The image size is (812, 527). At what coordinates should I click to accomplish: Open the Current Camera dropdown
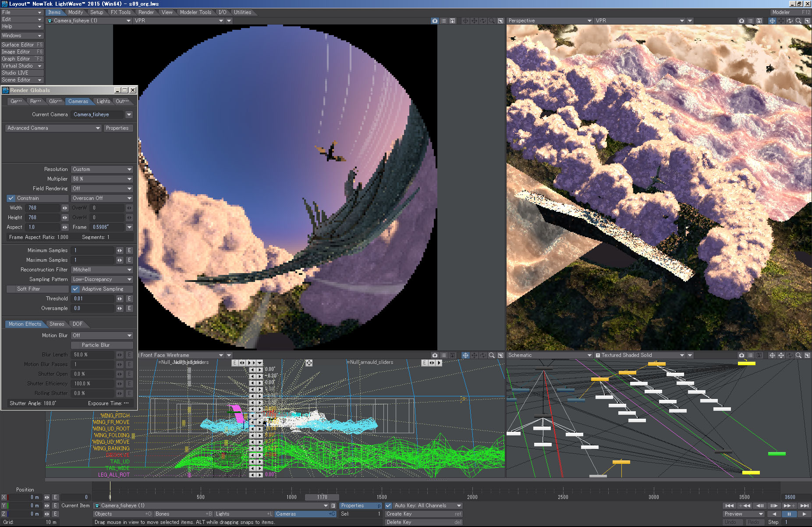click(x=129, y=114)
